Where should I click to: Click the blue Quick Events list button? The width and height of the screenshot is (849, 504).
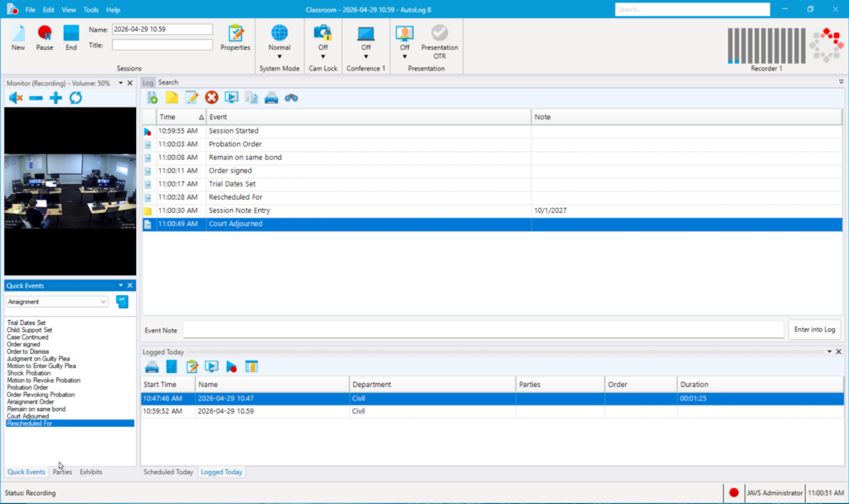click(x=123, y=302)
